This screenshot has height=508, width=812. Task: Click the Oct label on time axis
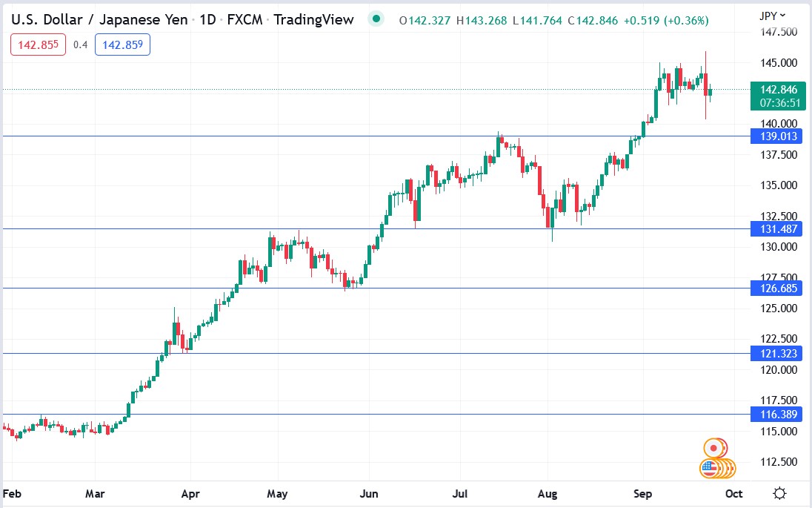click(733, 493)
